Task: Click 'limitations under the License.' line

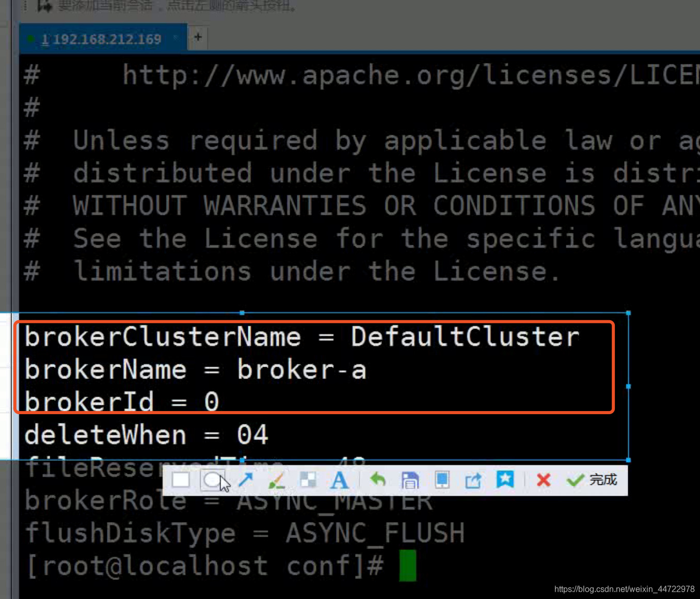Action: coord(292,272)
